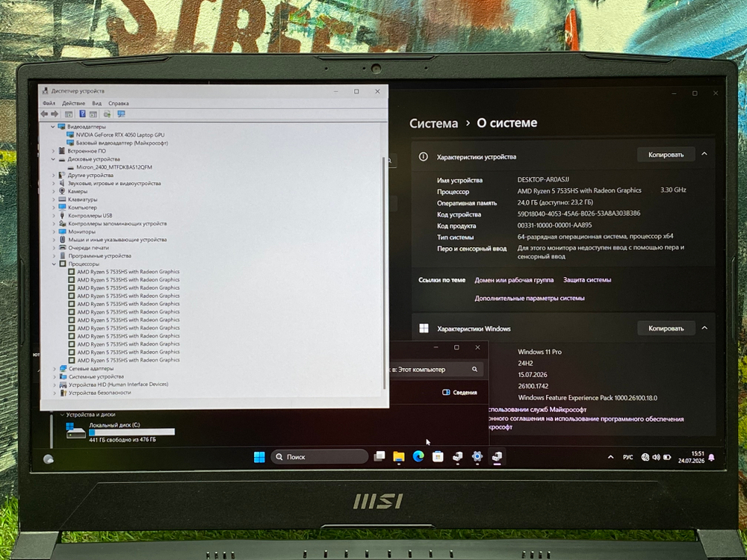The height and width of the screenshot is (560, 747).
Task: Open the Защита системы link
Action: tap(587, 280)
